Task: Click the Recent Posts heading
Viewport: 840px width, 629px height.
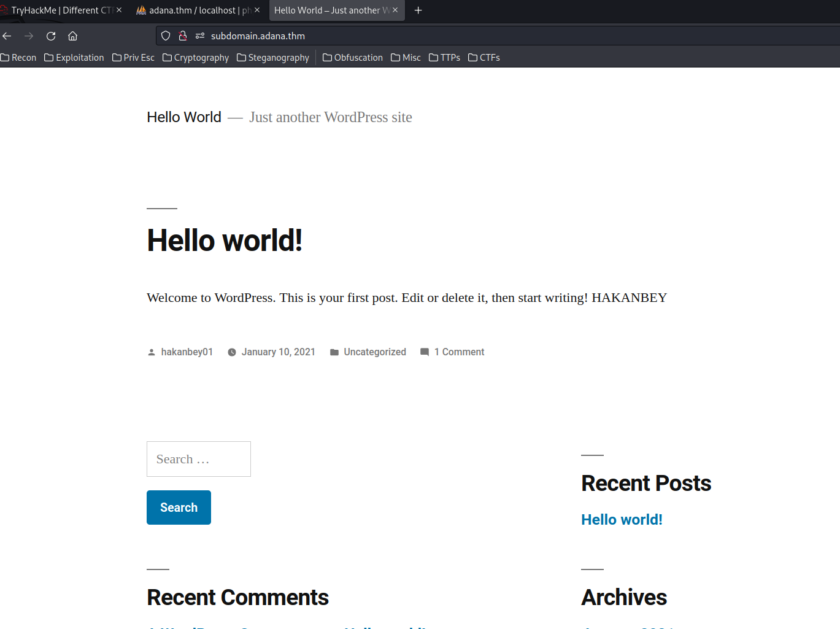Action: click(646, 484)
